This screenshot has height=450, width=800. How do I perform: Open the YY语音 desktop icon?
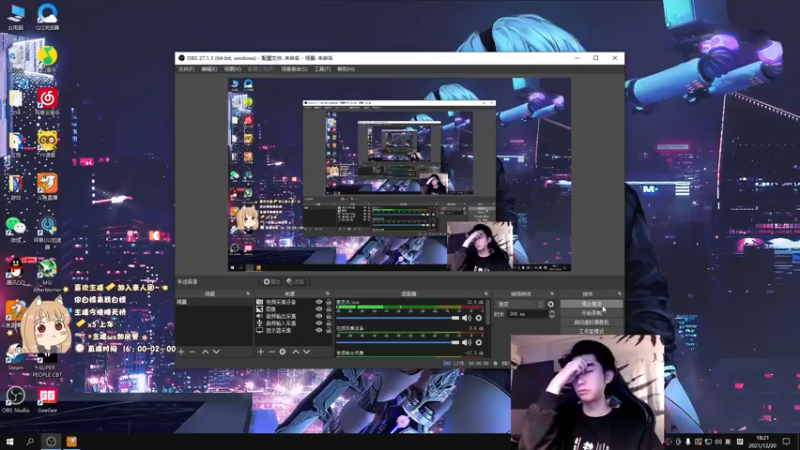click(x=47, y=143)
